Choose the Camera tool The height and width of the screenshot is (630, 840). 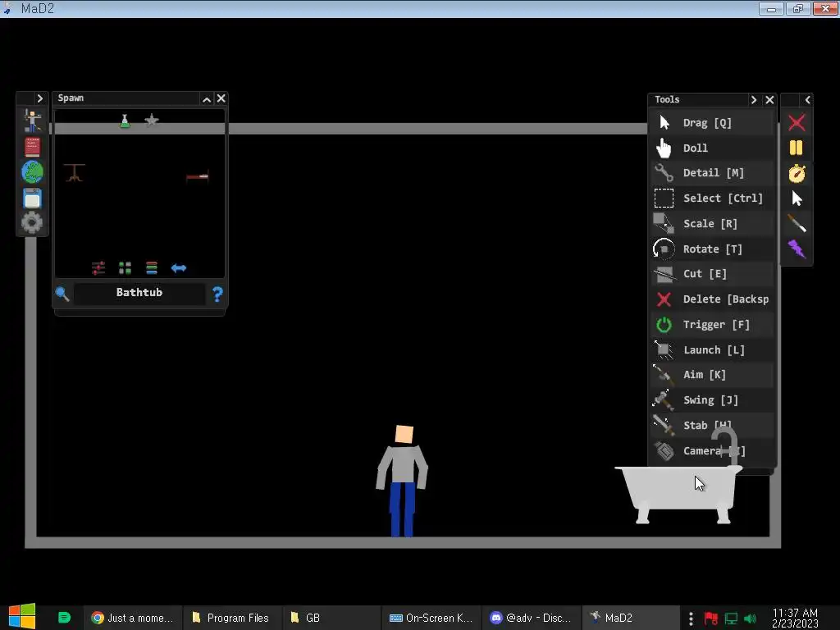pos(712,450)
